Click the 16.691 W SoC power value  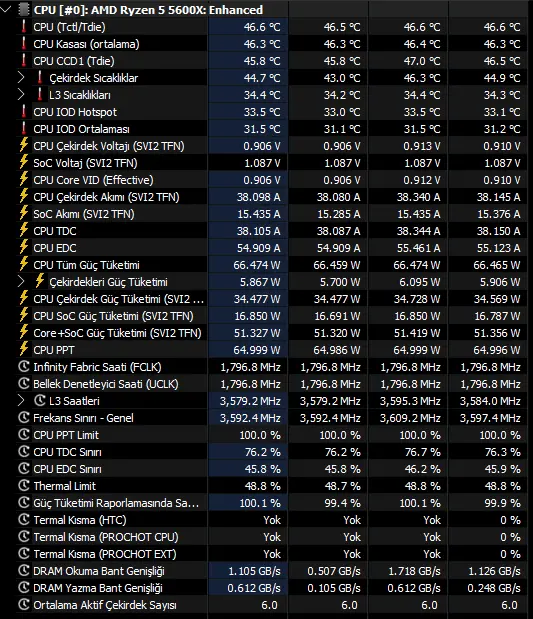click(x=337, y=316)
